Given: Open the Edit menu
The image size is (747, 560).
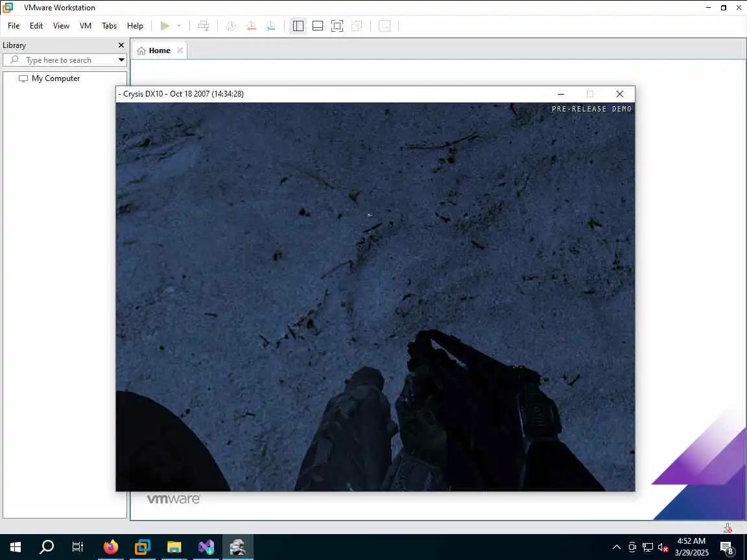Looking at the screenshot, I should pyautogui.click(x=36, y=26).
